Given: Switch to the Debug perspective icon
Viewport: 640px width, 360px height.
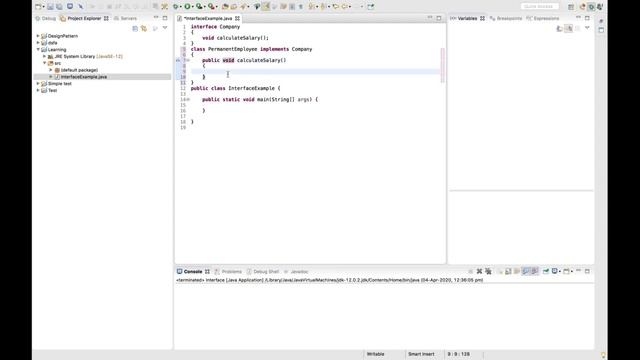Looking at the screenshot, I should point(591,7).
